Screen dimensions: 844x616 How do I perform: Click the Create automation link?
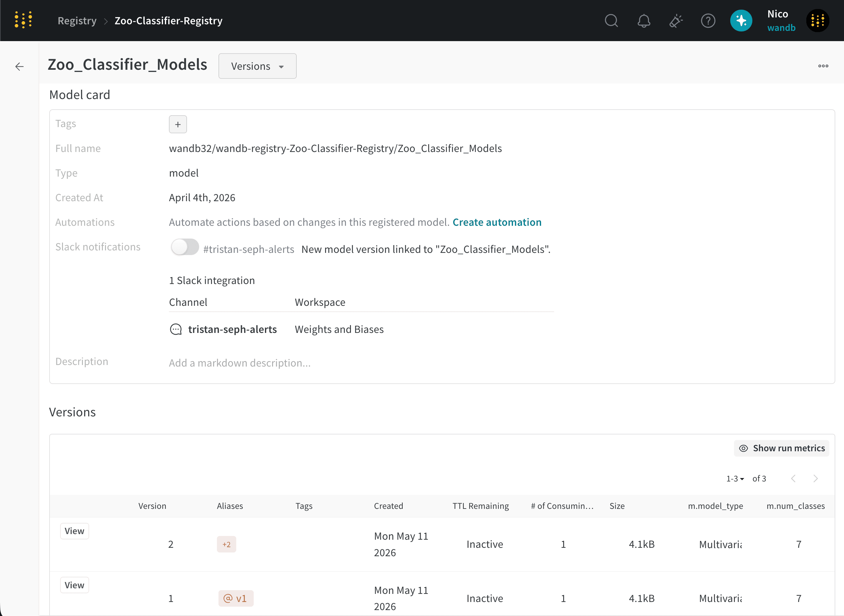(x=497, y=222)
